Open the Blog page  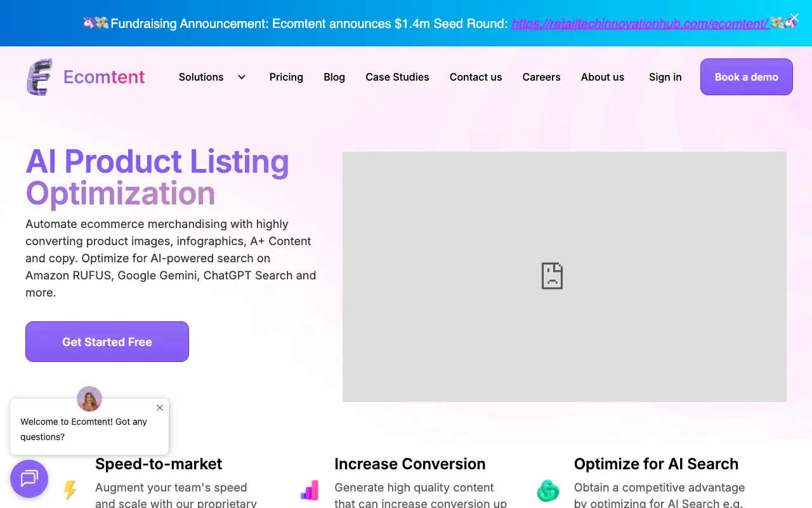click(x=334, y=77)
